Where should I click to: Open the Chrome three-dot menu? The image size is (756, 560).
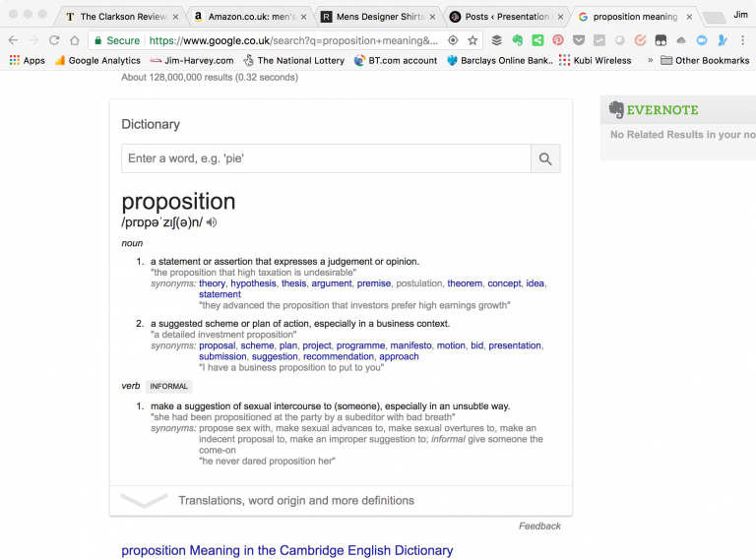tap(742, 40)
